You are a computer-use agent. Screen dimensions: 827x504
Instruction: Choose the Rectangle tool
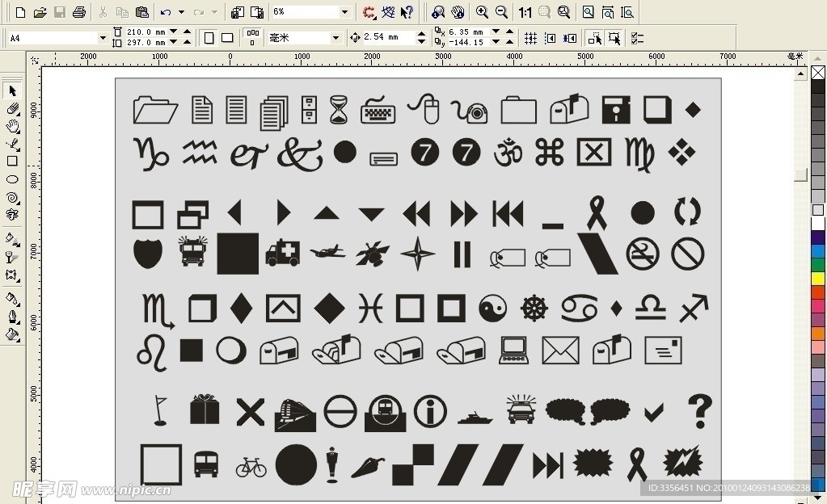(12, 162)
